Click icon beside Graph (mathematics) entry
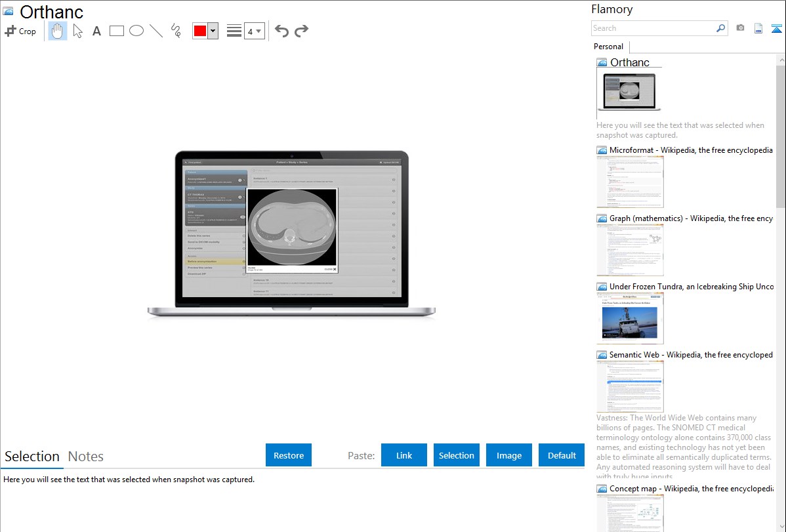The width and height of the screenshot is (786, 532). (602, 218)
